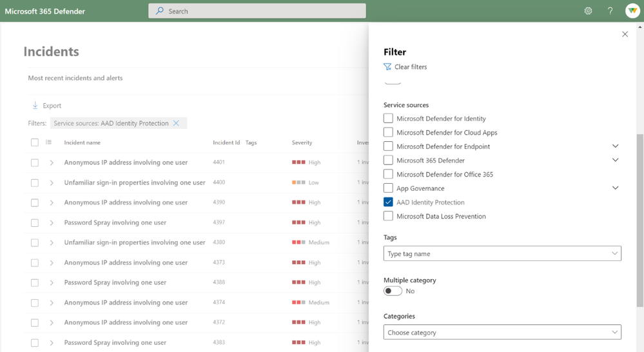Viewport: 644px width, 352px height.
Task: Click the Export button
Action: click(46, 106)
